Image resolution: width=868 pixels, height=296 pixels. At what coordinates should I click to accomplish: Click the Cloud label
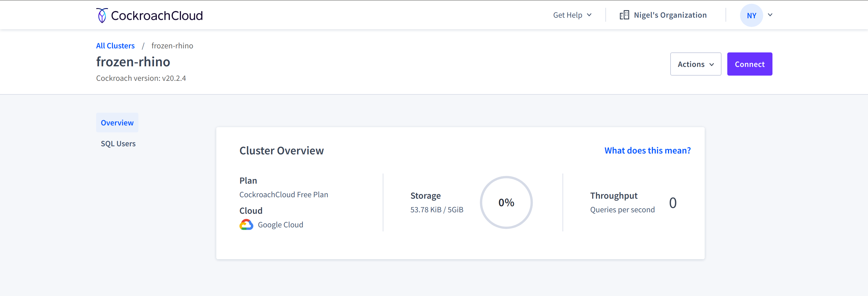(251, 211)
